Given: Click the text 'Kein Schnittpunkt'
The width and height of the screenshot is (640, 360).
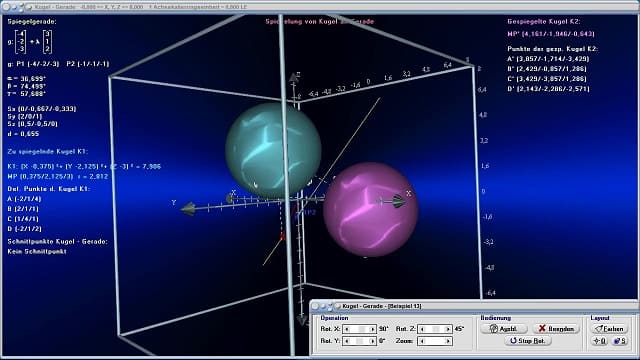Looking at the screenshot, I should click(37, 251).
